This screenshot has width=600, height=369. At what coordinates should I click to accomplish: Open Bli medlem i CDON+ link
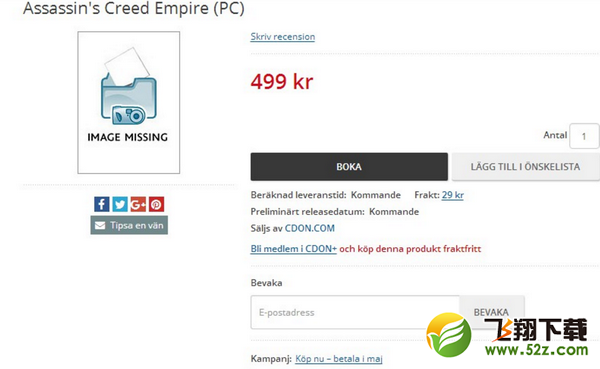click(x=293, y=249)
